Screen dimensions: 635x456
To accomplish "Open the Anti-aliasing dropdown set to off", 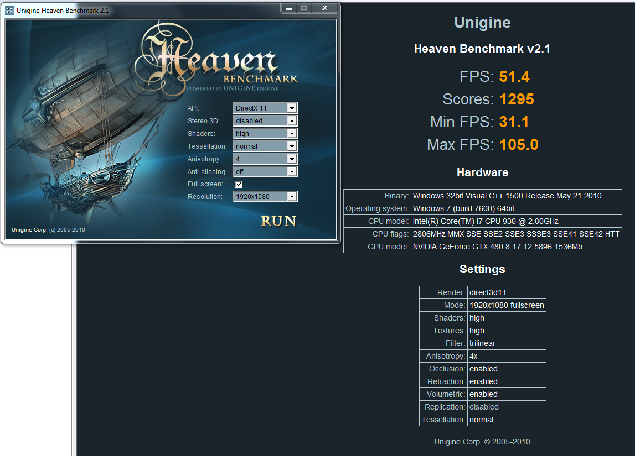I will click(265, 171).
